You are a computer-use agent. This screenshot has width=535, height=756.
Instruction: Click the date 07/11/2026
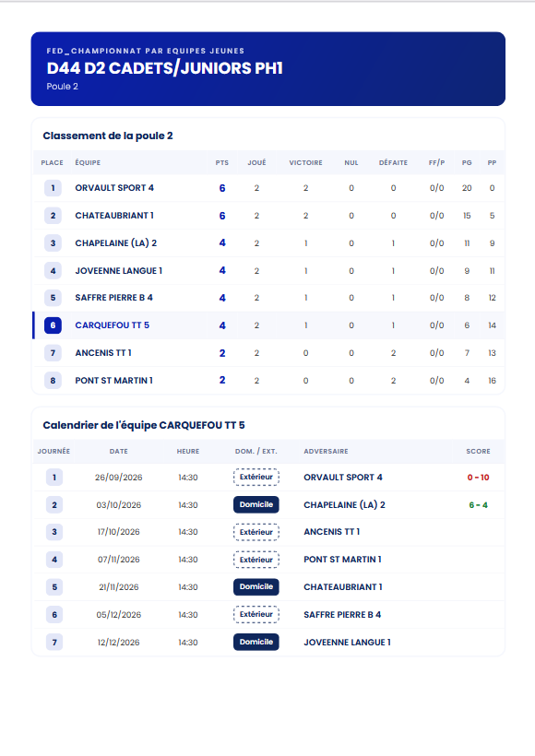[119, 560]
